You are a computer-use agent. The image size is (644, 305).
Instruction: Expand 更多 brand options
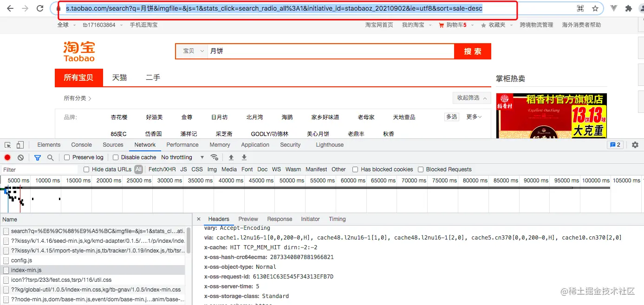pyautogui.click(x=474, y=117)
